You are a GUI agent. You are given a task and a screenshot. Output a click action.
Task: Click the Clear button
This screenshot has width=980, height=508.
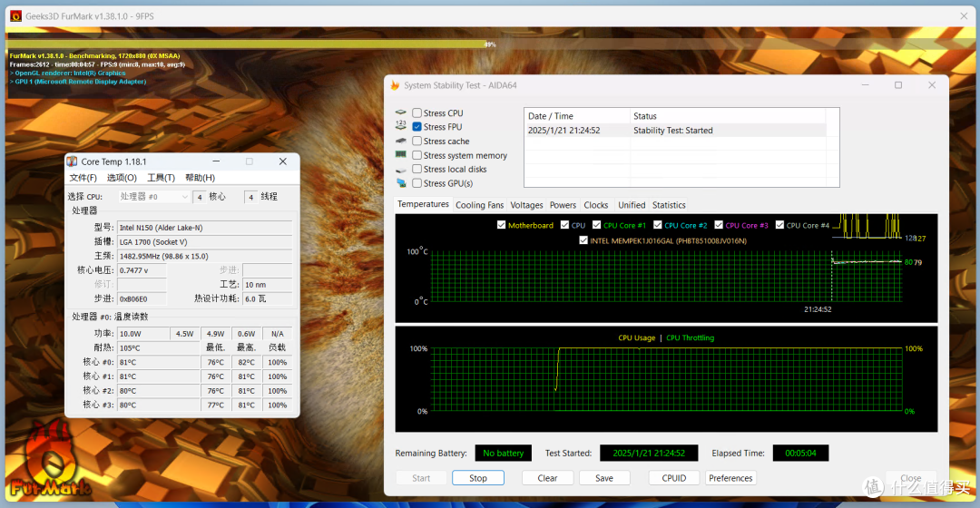[547, 478]
